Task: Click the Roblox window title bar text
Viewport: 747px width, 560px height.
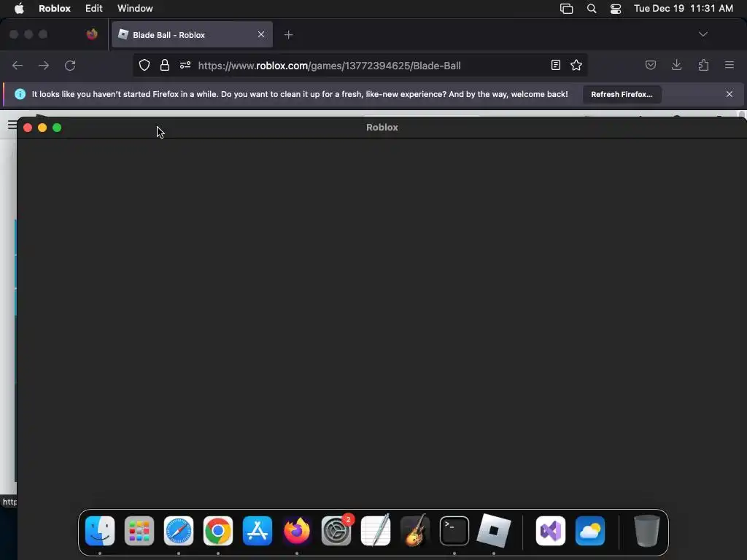Action: pos(382,127)
